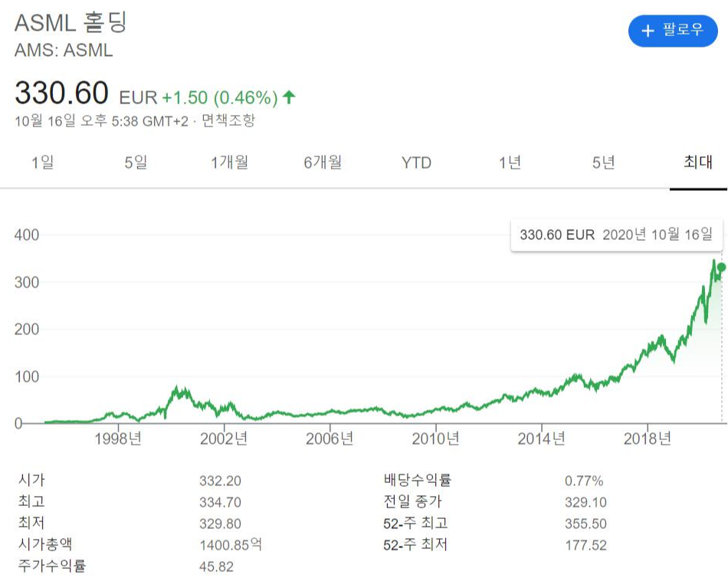Click the 330.60 EUR chart tooltip
The image size is (728, 588).
[x=616, y=235]
